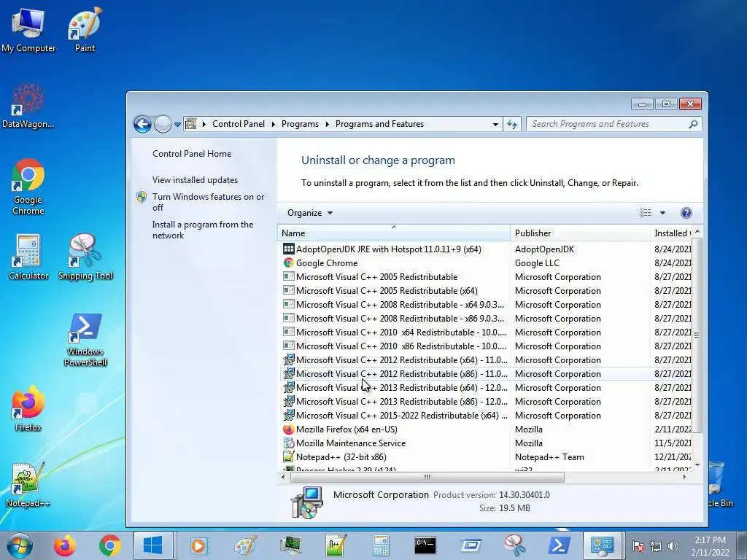
Task: Open the Paint desktop shortcut
Action: [85, 29]
